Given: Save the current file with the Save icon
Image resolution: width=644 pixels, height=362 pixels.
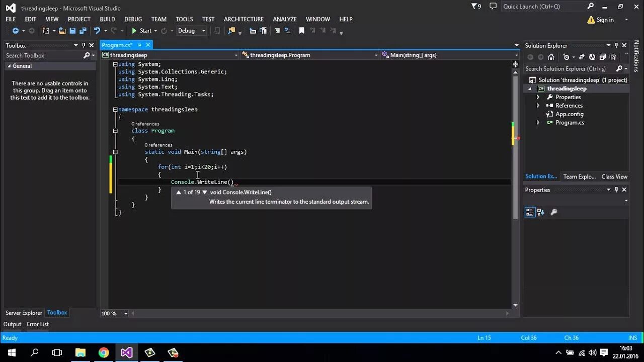Looking at the screenshot, I should [72, 31].
